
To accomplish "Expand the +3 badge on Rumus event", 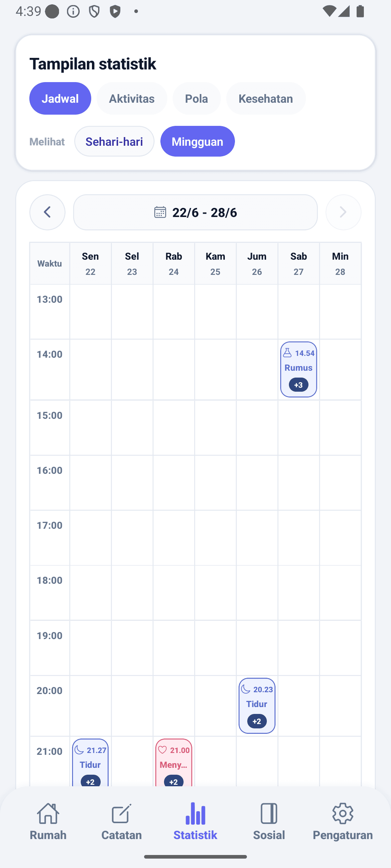I will click(299, 385).
